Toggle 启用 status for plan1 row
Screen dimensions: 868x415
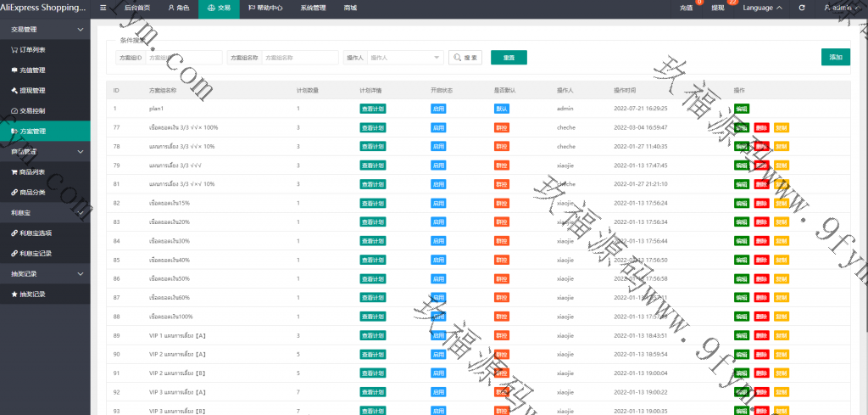pyautogui.click(x=437, y=109)
